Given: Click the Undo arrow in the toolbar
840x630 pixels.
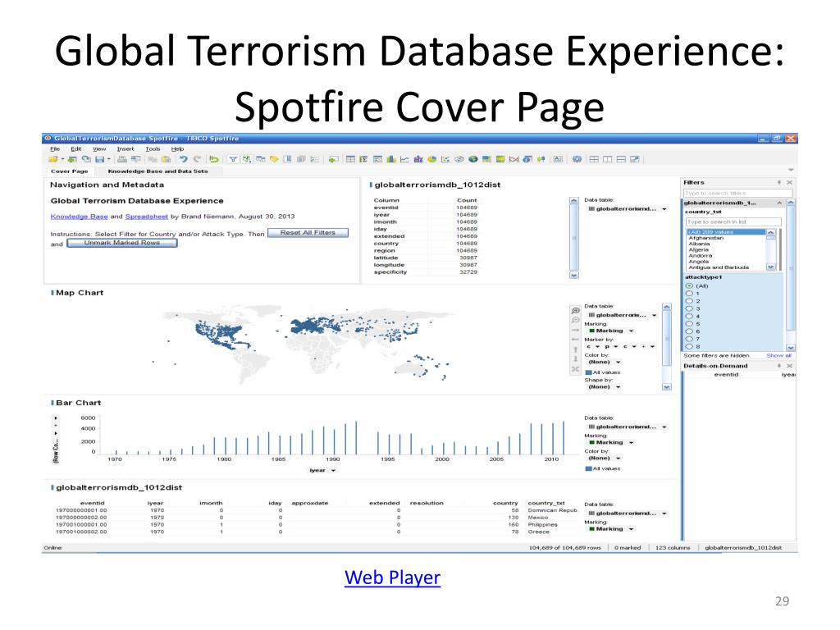Looking at the screenshot, I should point(184,159).
